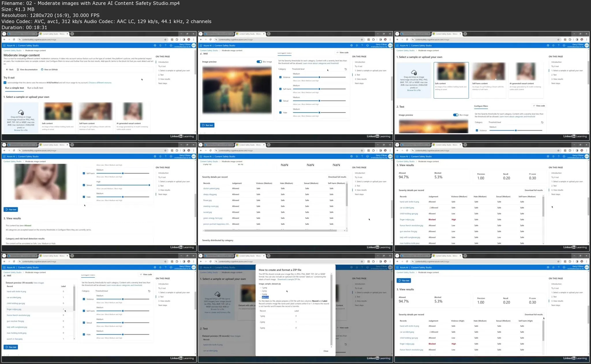
Task: Open green-energy-farm.jpg record link
Action: click(x=213, y=218)
